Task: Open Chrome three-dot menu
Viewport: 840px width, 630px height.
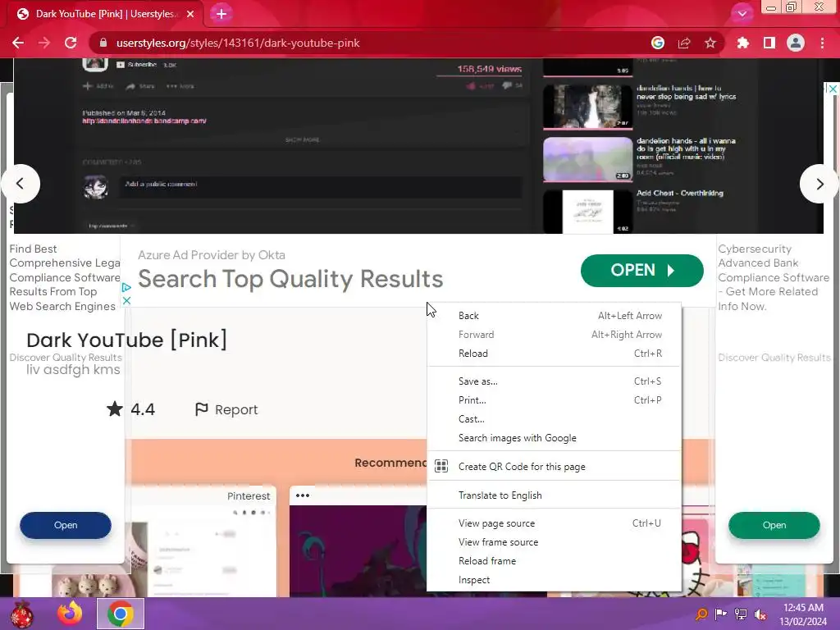Action: tap(822, 43)
